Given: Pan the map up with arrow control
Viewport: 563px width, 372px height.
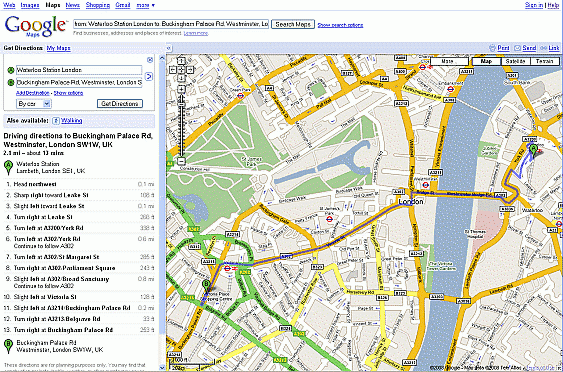Looking at the screenshot, I should pyautogui.click(x=181, y=61).
